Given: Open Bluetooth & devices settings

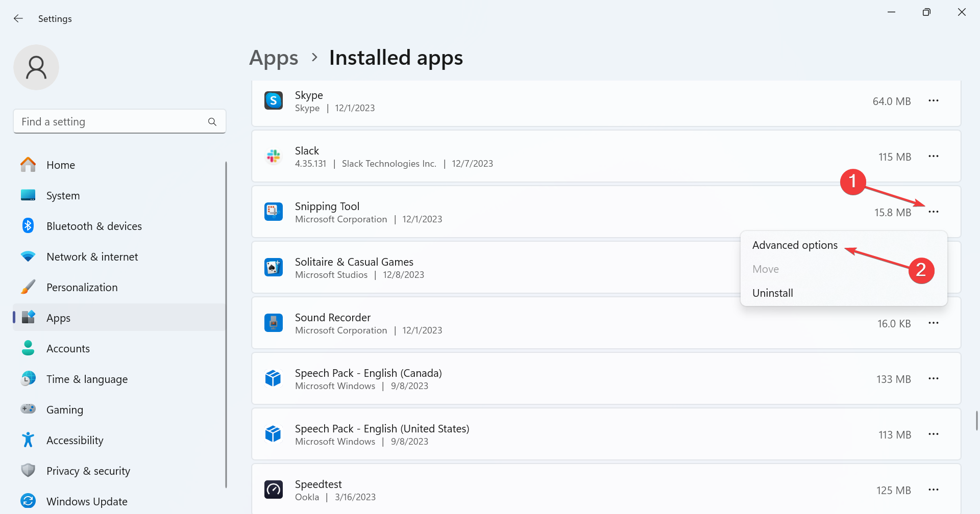Looking at the screenshot, I should [119, 226].
